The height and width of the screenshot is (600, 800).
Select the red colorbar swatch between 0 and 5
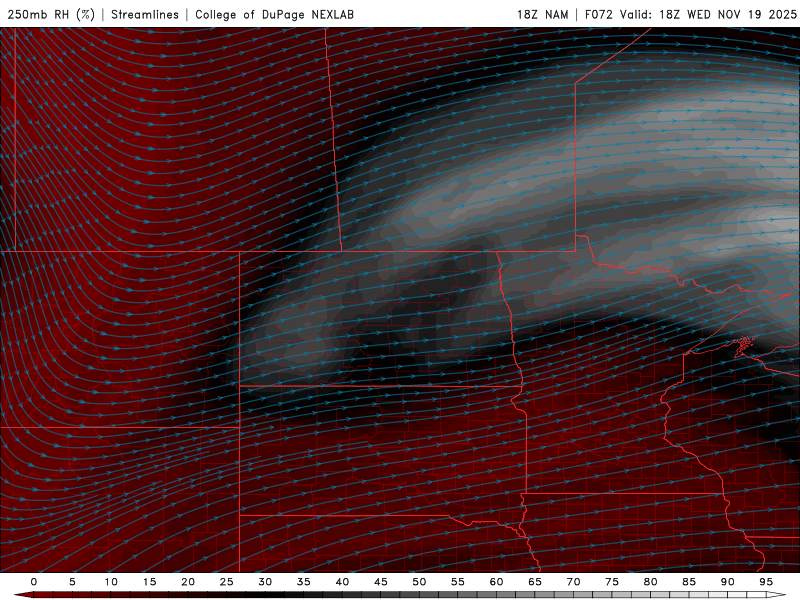point(53,595)
